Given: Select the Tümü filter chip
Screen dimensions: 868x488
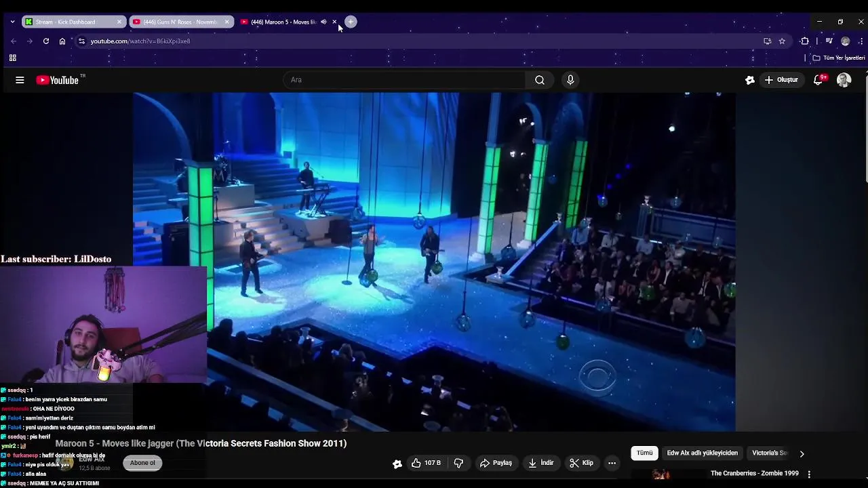Looking at the screenshot, I should pos(644,453).
